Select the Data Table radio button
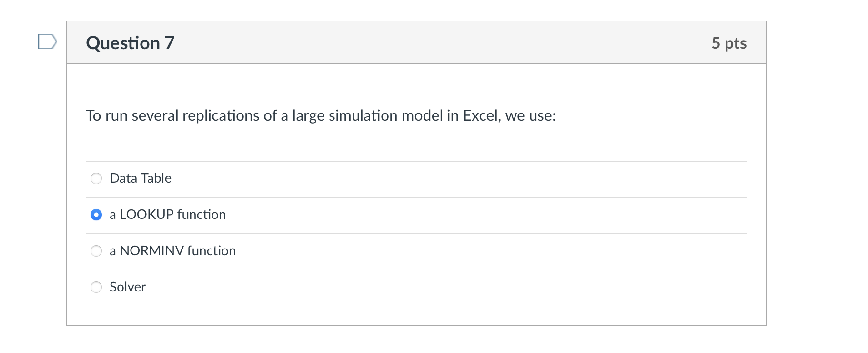The image size is (868, 353). point(96,178)
